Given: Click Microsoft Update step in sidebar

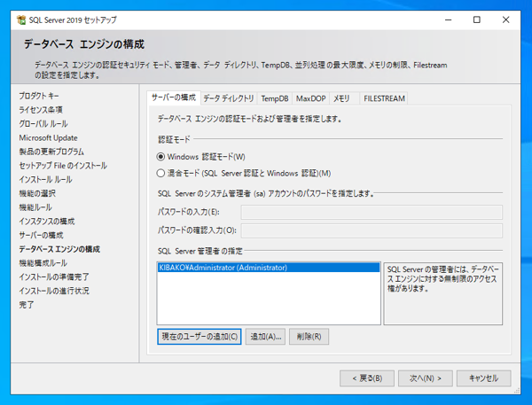Looking at the screenshot, I should (48, 137).
